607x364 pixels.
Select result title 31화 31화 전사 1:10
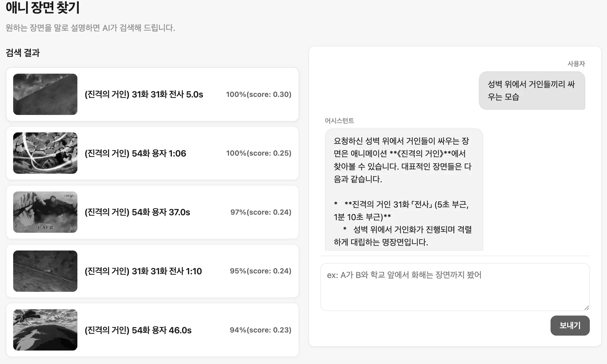pos(143,271)
